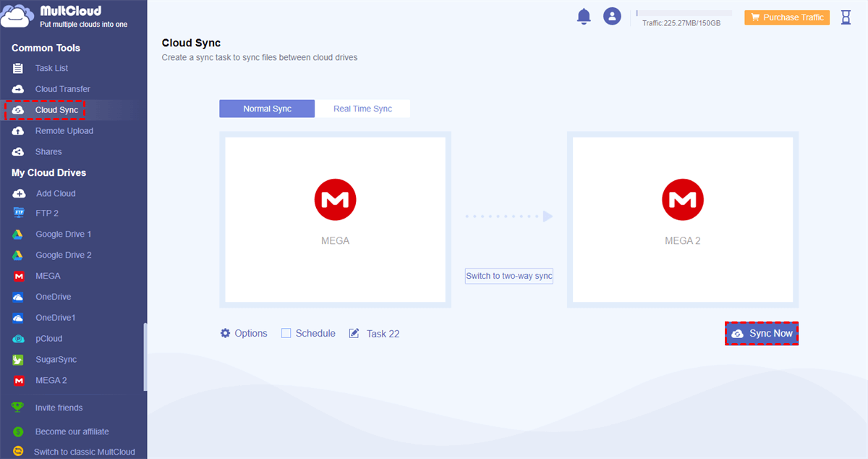Click the pCloud icon
The image size is (868, 459).
[x=18, y=339]
